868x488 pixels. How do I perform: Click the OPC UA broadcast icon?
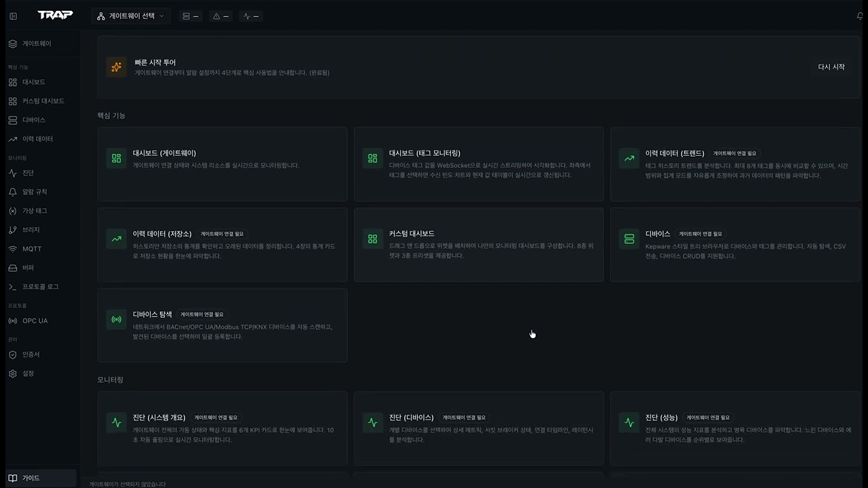(x=13, y=321)
